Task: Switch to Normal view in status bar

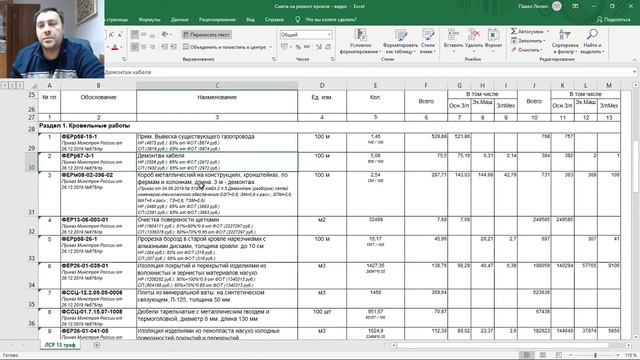Action: pyautogui.click(x=527, y=355)
